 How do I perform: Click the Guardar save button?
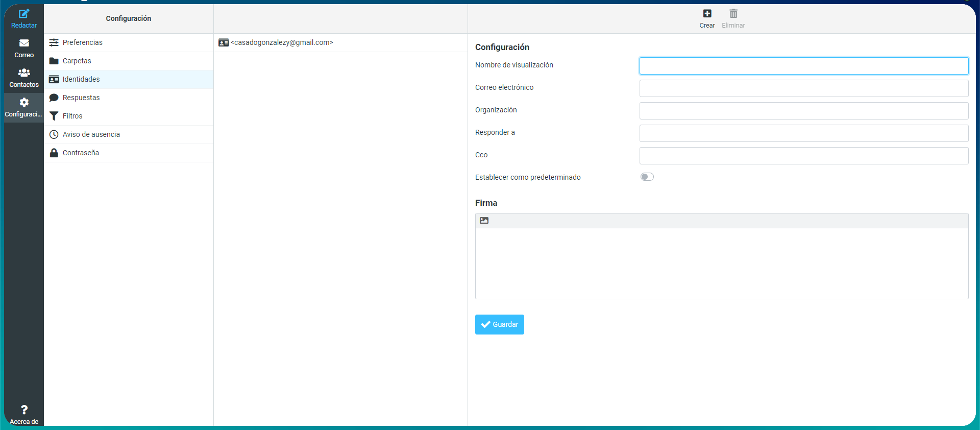tap(500, 324)
